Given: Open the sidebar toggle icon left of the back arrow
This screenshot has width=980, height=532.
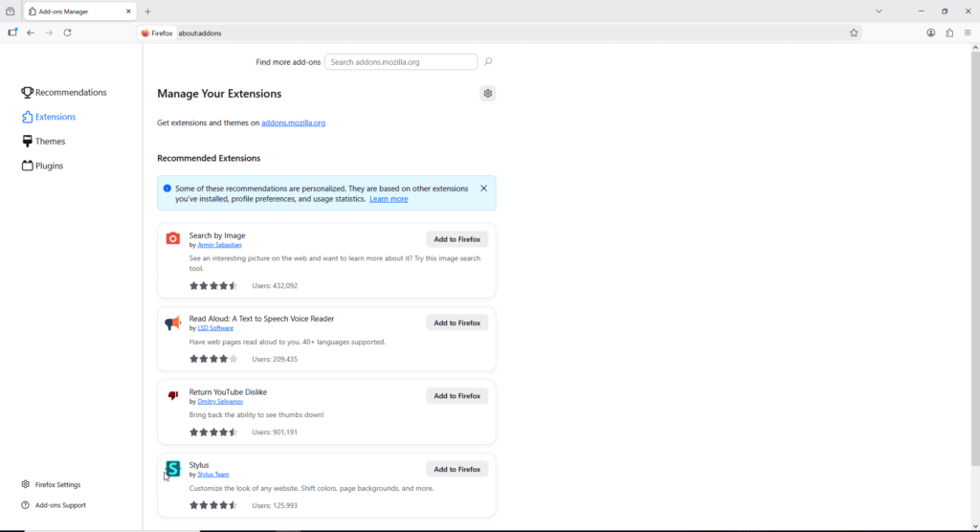Looking at the screenshot, I should coord(12,33).
